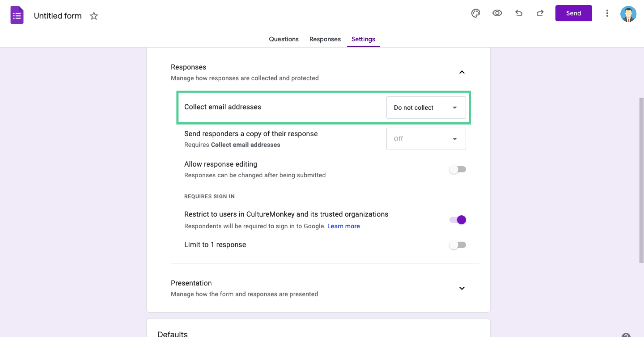Click the Send button

tap(573, 13)
